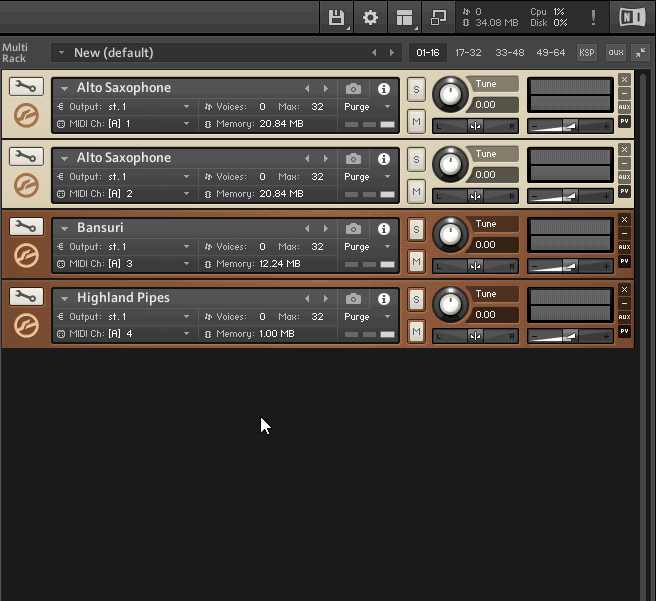Switch to rack page 33-48

[x=510, y=53]
